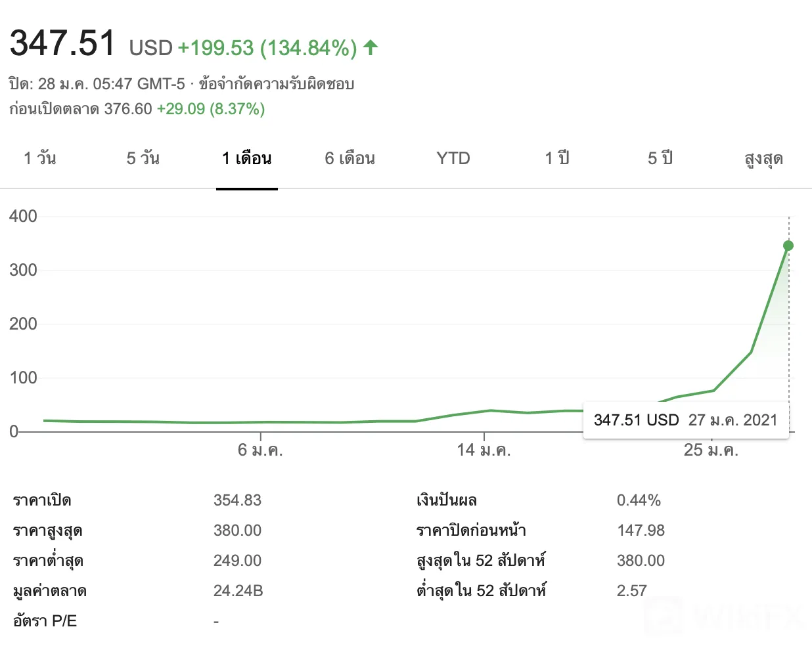Click the มูลค่าตลาด value 24.24B
Viewport: 812px width, 650px height.
(x=238, y=591)
